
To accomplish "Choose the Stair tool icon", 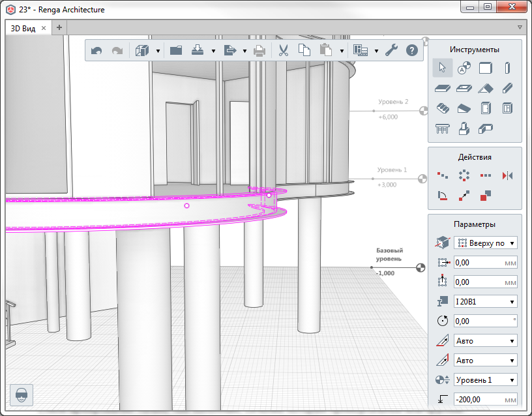I will click(x=442, y=108).
